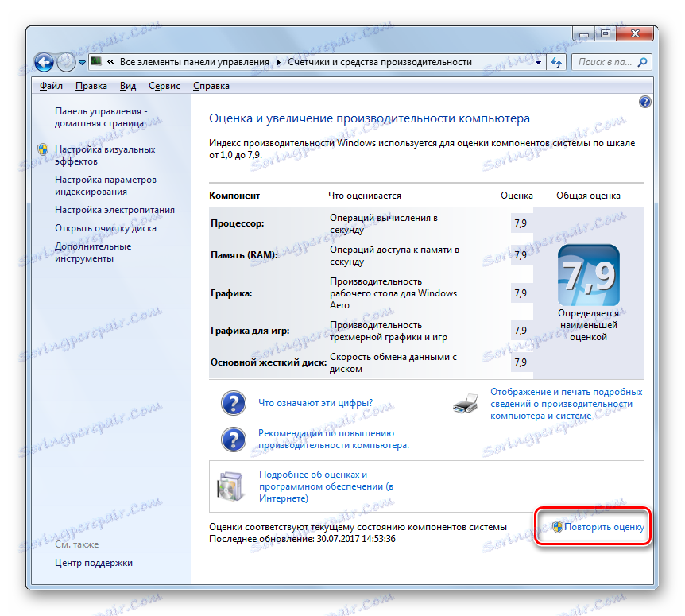The width and height of the screenshot is (685, 616).
Task: Open the Вид menu
Action: point(127,85)
